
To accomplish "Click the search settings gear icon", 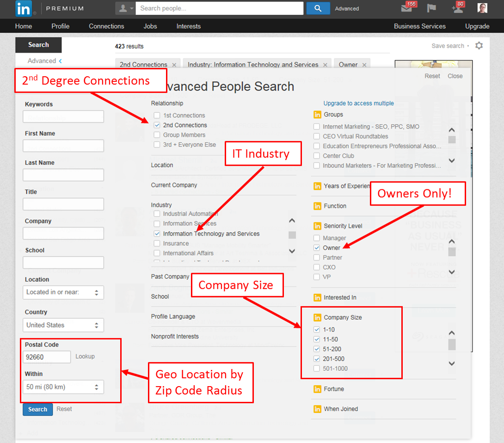I will coord(479,46).
